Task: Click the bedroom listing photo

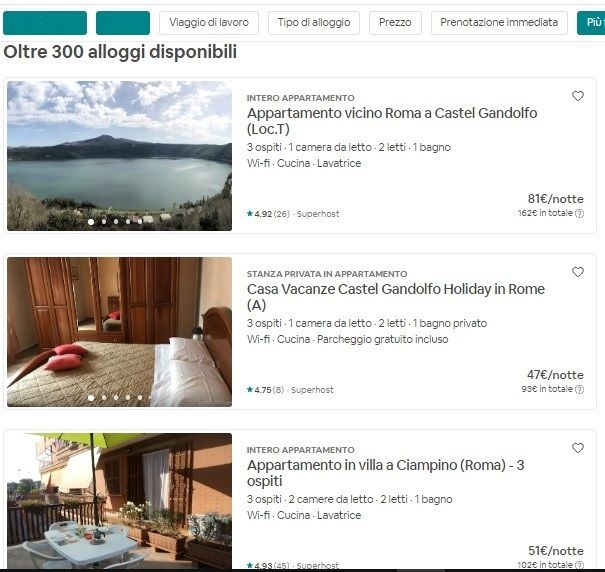Action: (119, 332)
